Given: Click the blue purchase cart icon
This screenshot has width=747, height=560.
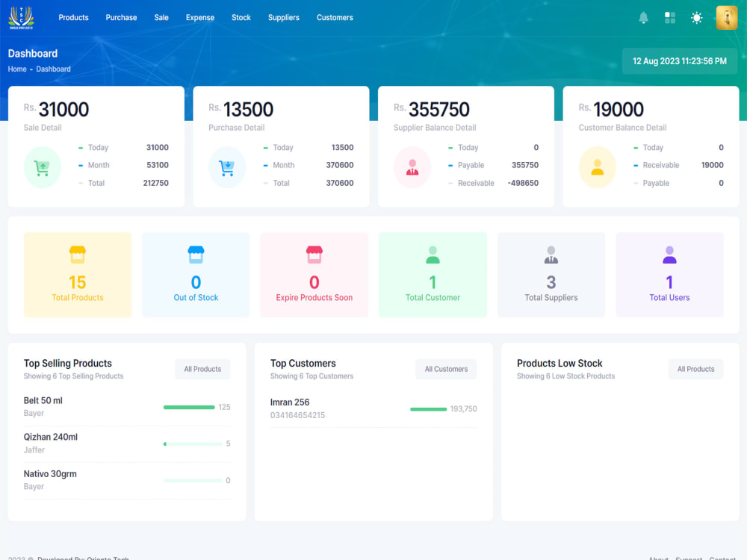Looking at the screenshot, I should [227, 167].
